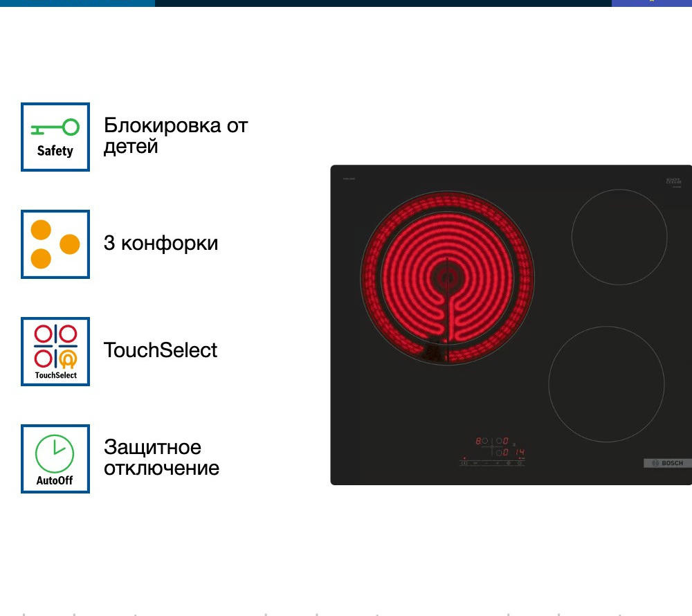Click the Bosch logo on the cooktop
The width and height of the screenshot is (692, 616).
pos(667,463)
